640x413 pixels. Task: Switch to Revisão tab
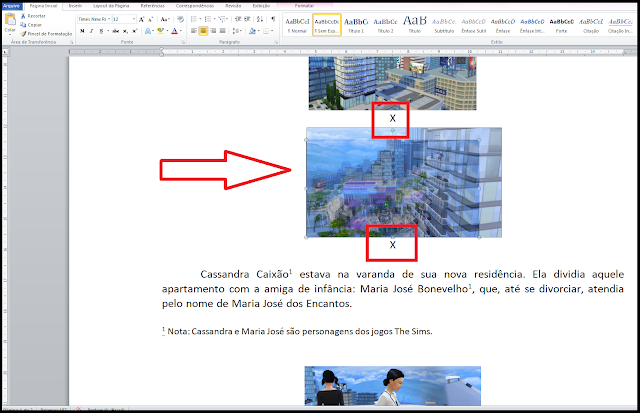click(x=233, y=6)
